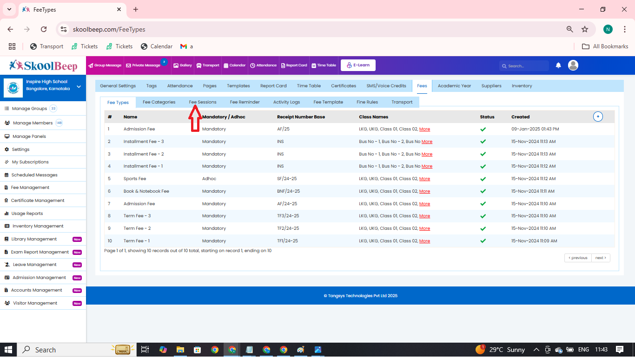Open Group Message from top bar
The height and width of the screenshot is (364, 635).
[105, 65]
